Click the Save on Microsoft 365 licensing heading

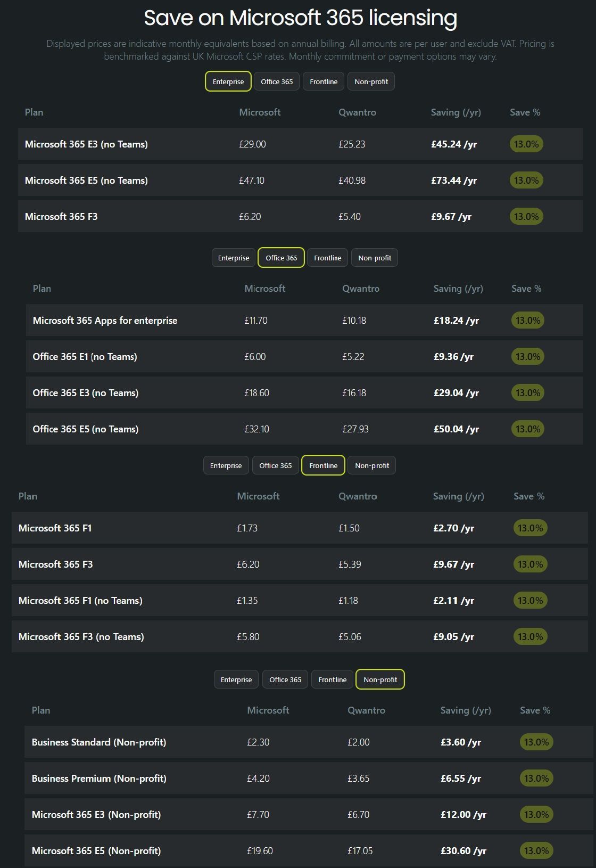tap(300, 18)
